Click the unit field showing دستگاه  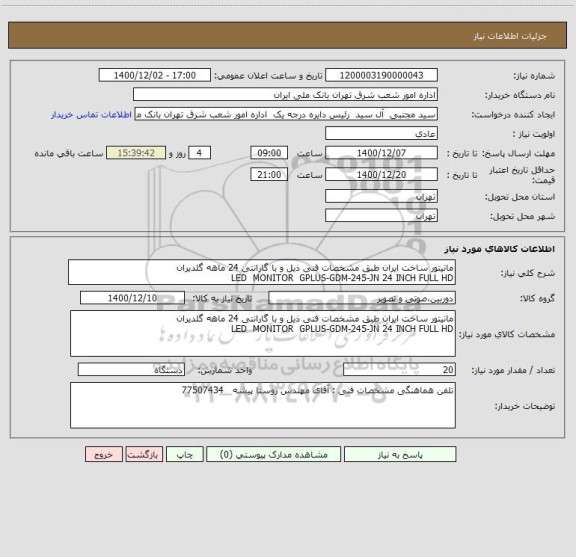click(131, 370)
